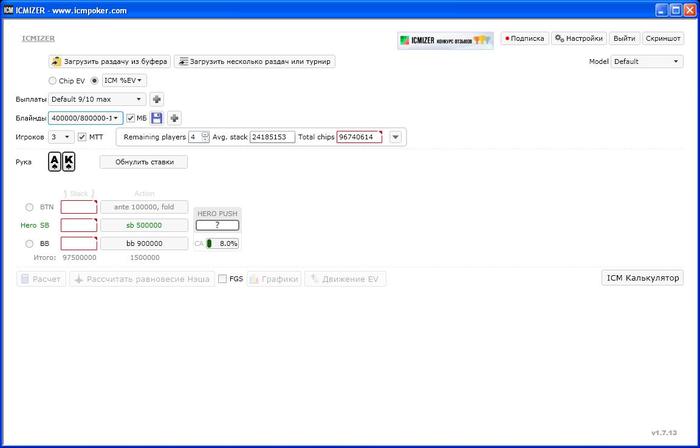Select the Chip EV radio button
This screenshot has height=448, width=700.
point(52,81)
